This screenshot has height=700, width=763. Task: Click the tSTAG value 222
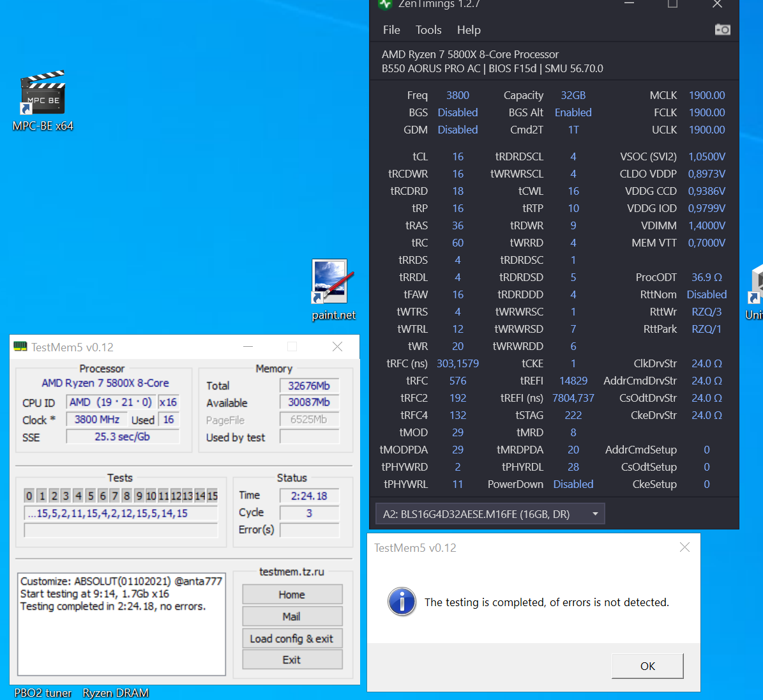point(573,415)
